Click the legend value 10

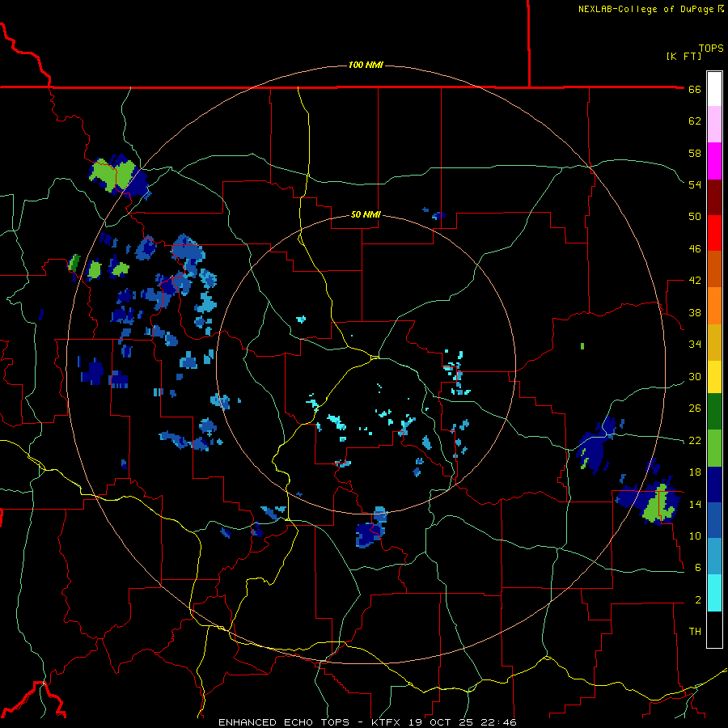click(695, 535)
